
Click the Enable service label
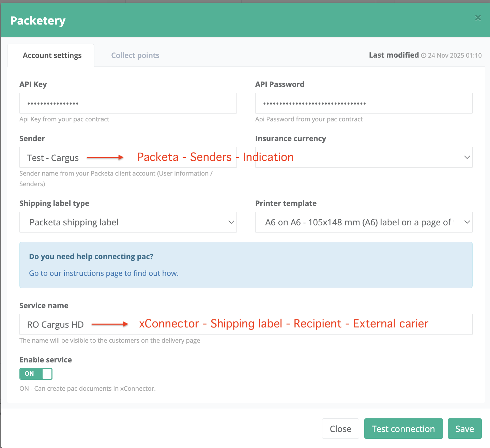tap(46, 360)
